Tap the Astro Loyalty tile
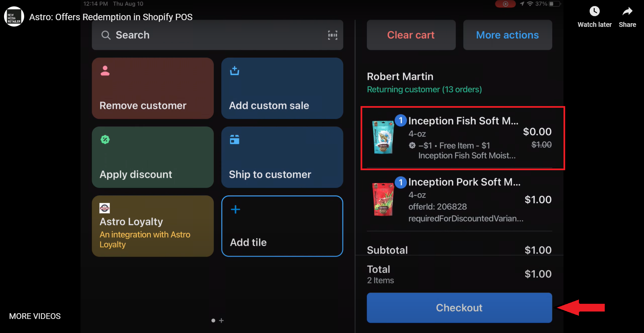Viewport: 644px width, 333px height. [x=153, y=226]
